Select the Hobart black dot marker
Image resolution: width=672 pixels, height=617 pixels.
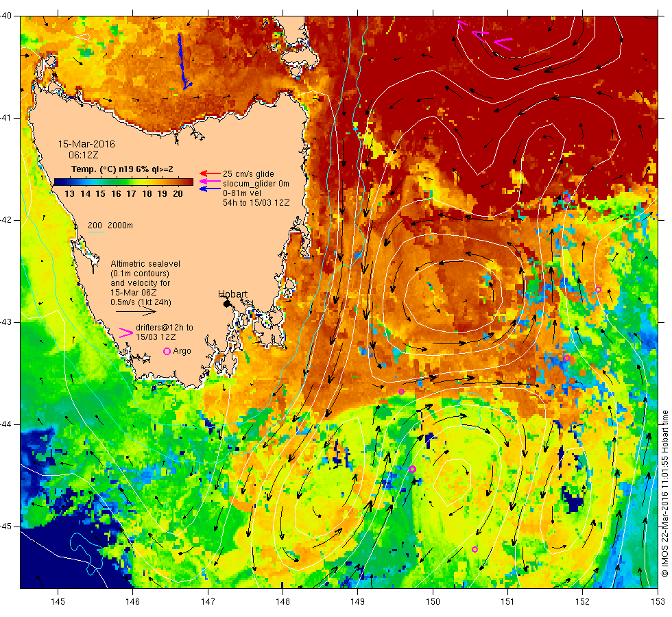click(226, 304)
